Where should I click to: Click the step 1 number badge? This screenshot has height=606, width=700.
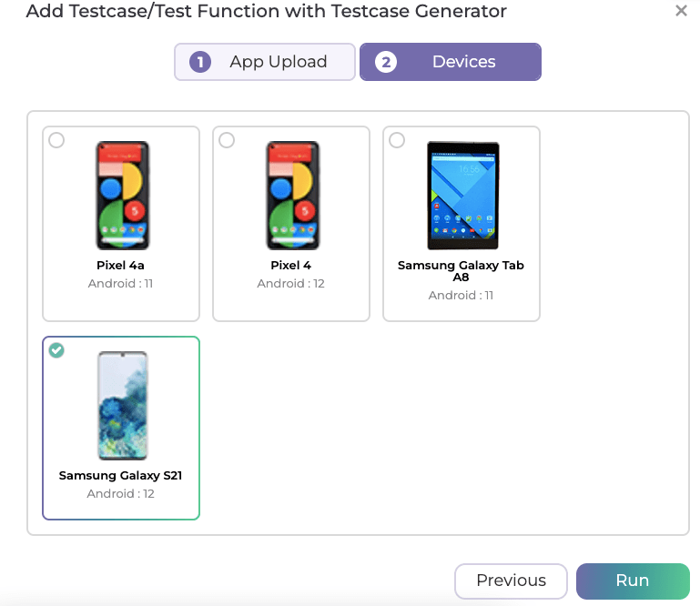click(x=200, y=62)
